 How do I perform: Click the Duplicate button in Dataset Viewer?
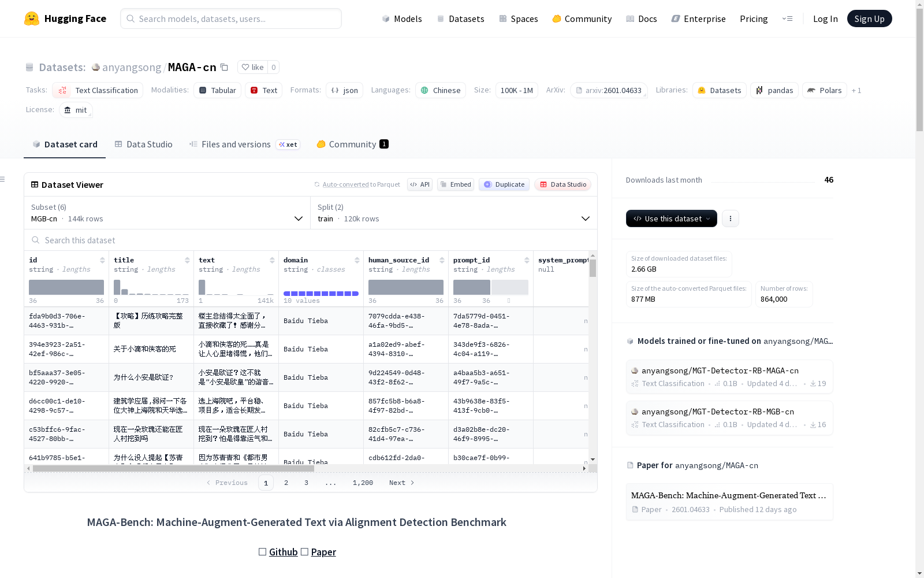(504, 184)
